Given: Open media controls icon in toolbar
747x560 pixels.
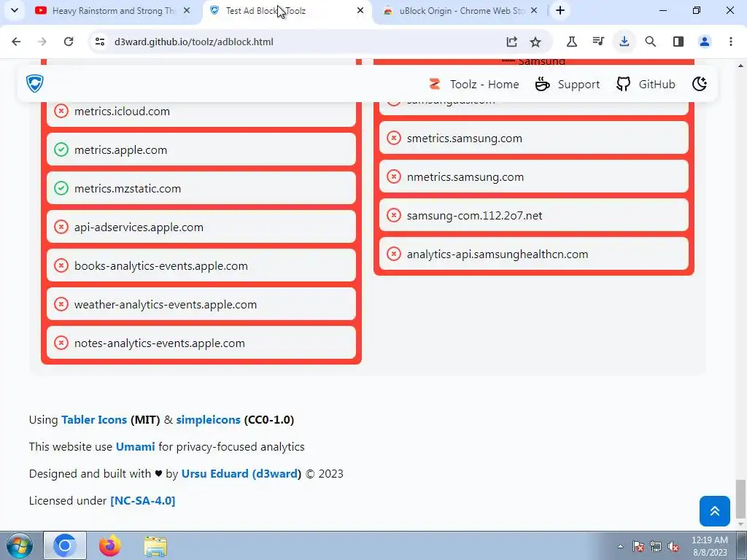Looking at the screenshot, I should point(598,42).
